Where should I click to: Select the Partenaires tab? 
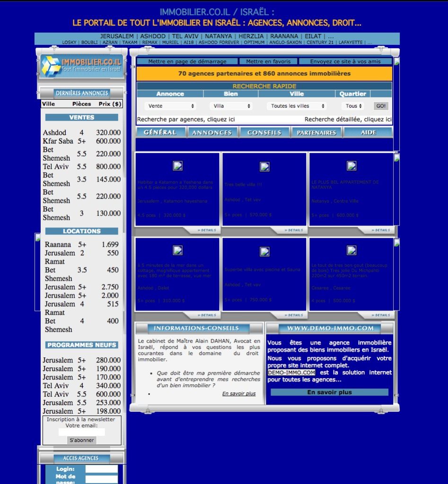point(316,133)
